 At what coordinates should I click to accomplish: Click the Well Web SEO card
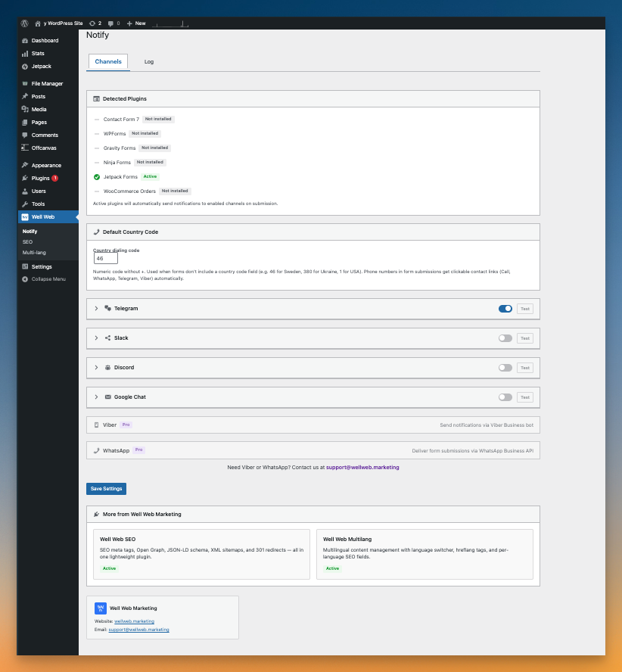201,554
